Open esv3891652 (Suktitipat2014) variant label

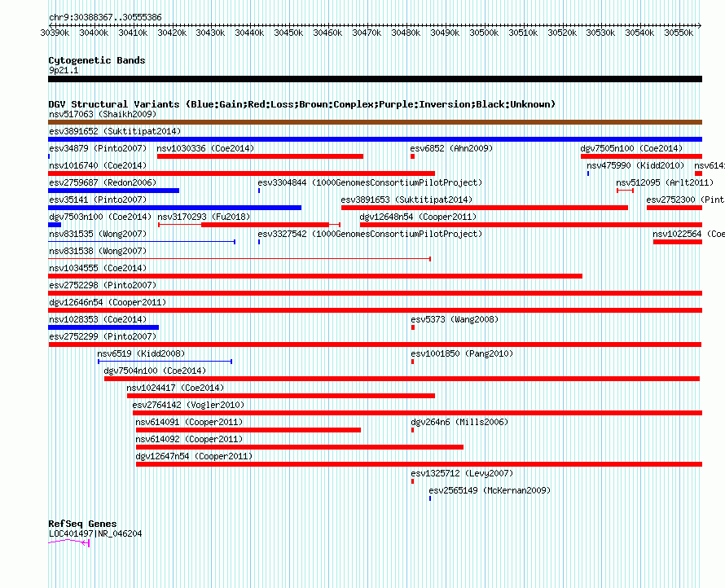point(115,131)
